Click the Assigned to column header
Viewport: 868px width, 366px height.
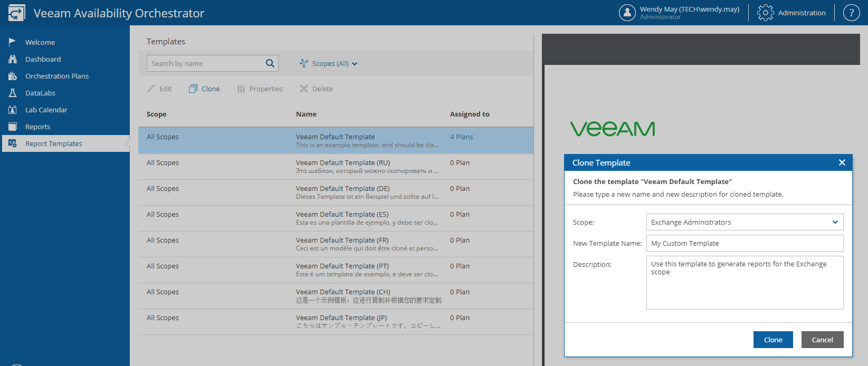click(x=470, y=114)
